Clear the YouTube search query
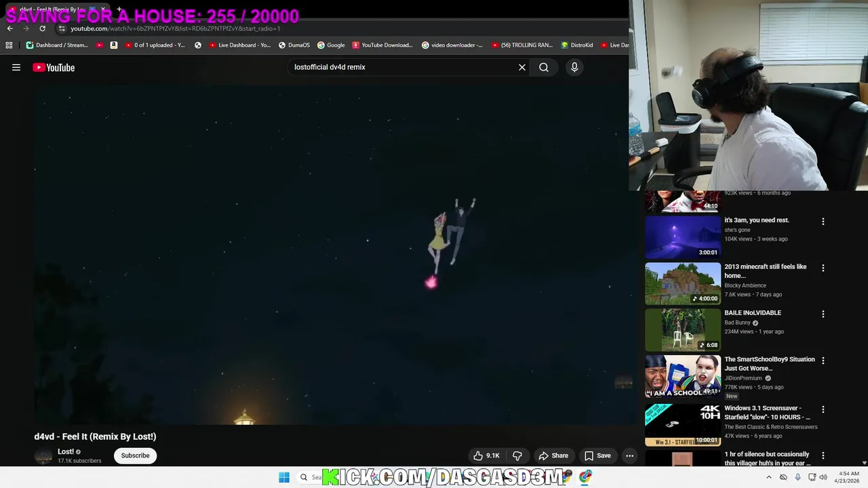 click(522, 67)
